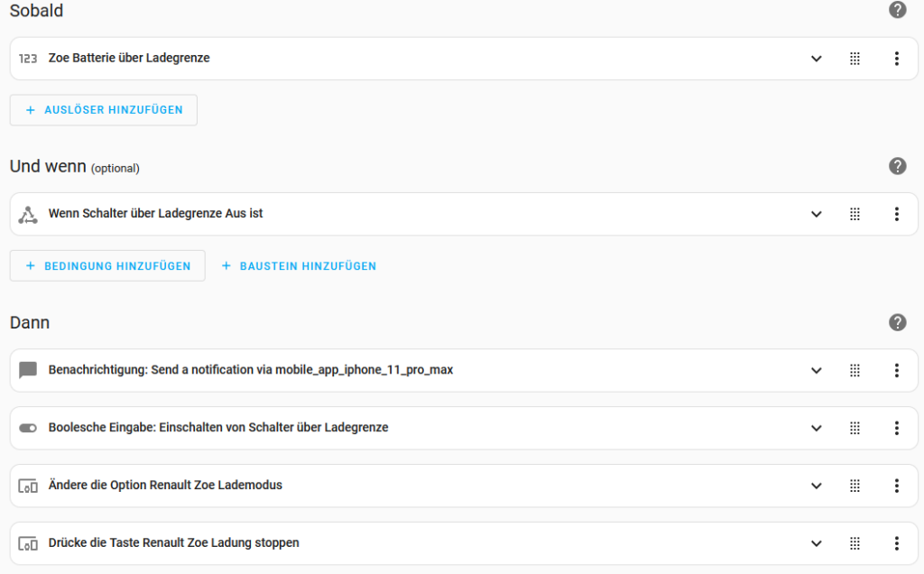
Task: Open three-dot menu for Benachrichtigung action
Action: pyautogui.click(x=896, y=370)
